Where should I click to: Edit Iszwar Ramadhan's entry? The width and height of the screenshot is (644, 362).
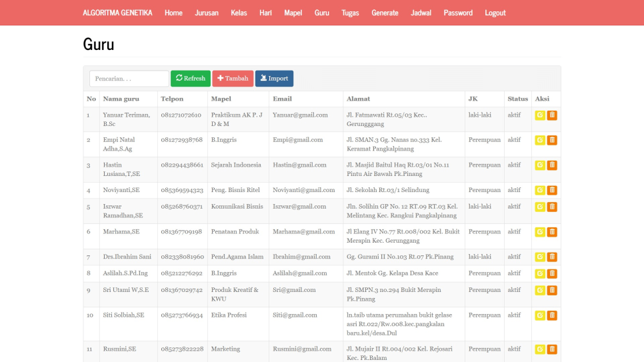click(x=540, y=207)
